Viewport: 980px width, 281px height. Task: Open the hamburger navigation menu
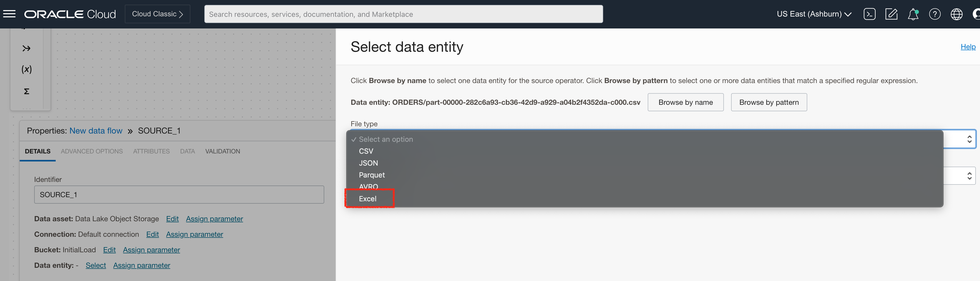(10, 14)
